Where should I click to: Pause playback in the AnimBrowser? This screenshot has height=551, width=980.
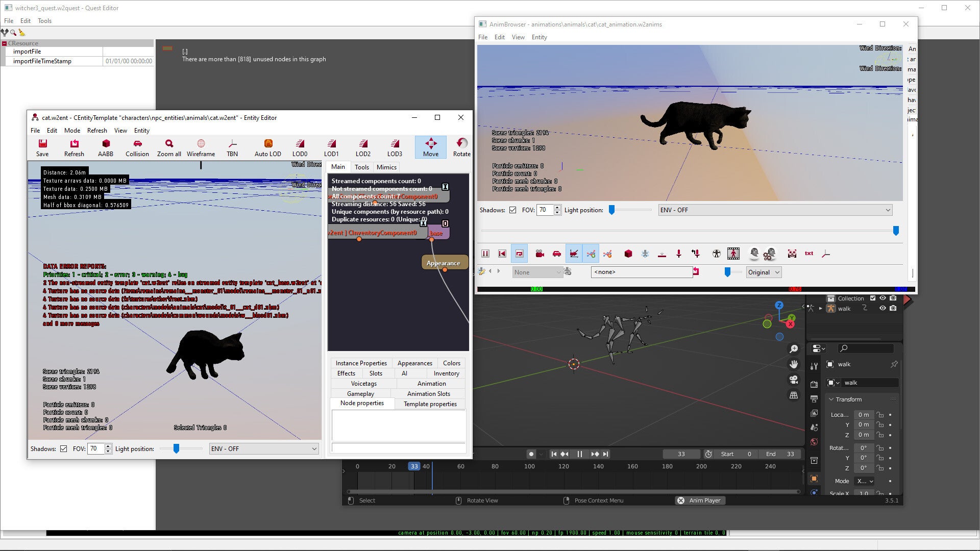pyautogui.click(x=485, y=253)
